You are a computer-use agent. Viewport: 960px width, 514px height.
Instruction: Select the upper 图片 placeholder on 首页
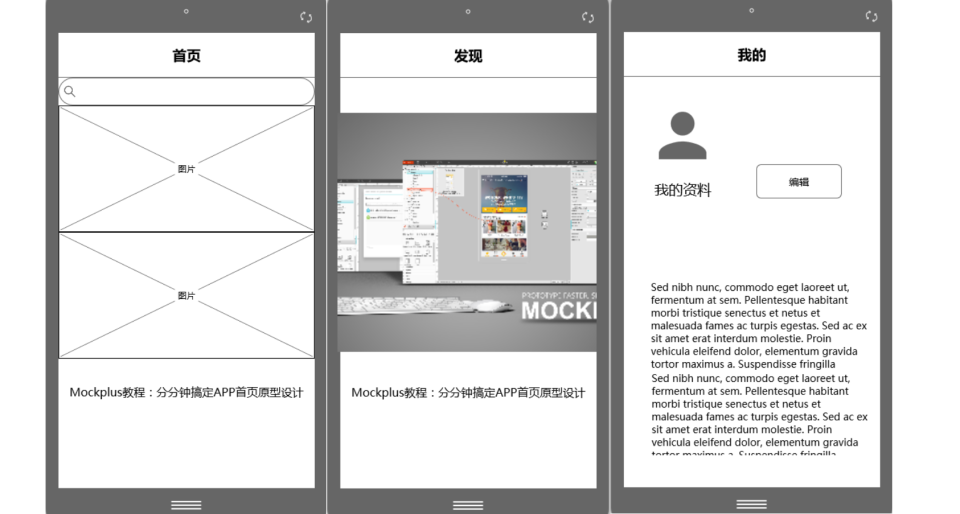tap(187, 169)
